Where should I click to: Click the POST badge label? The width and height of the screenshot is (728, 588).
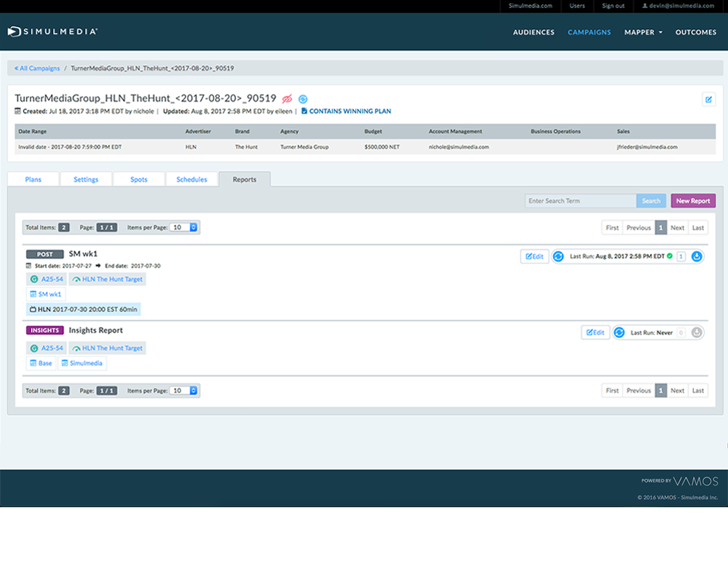click(44, 254)
